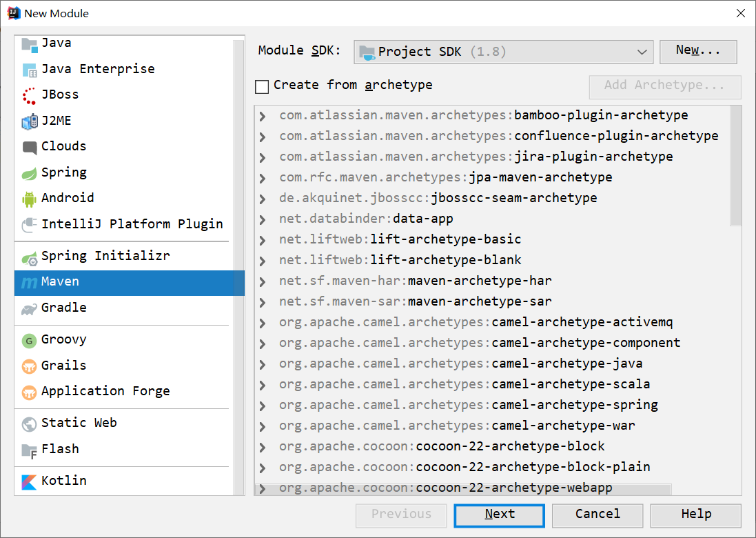Select the Groovy module icon
Screen dimensions: 756x538
click(29, 340)
